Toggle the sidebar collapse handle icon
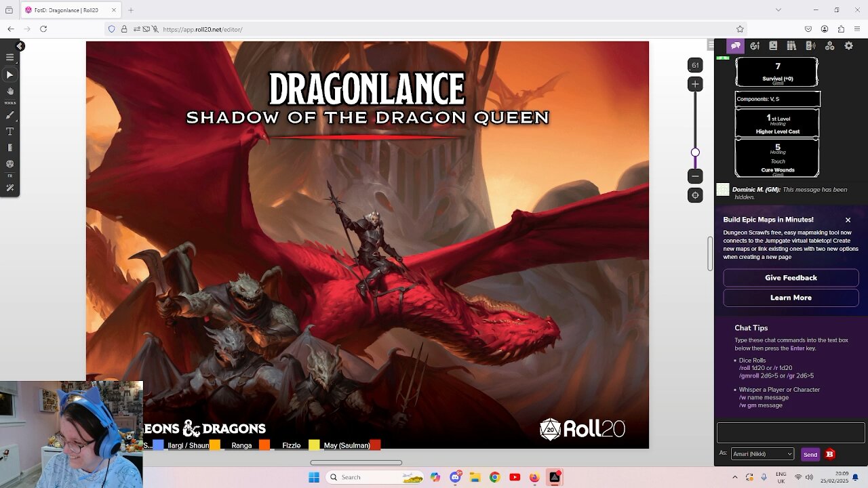 pos(711,45)
